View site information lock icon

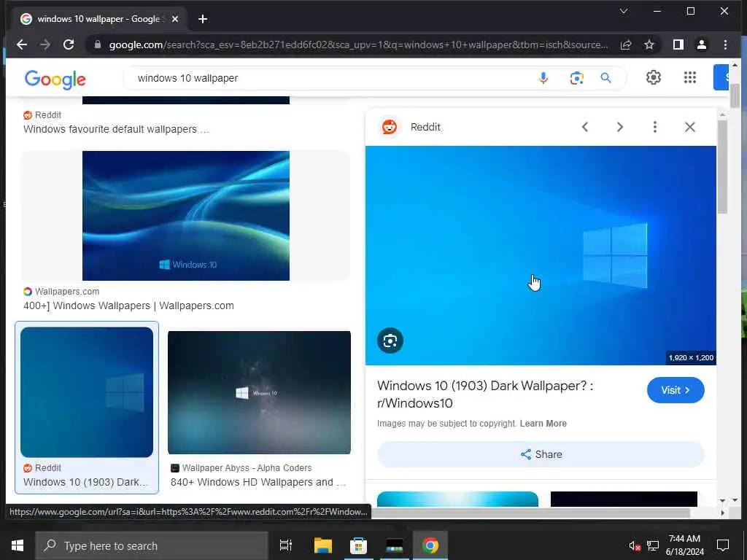tap(98, 44)
